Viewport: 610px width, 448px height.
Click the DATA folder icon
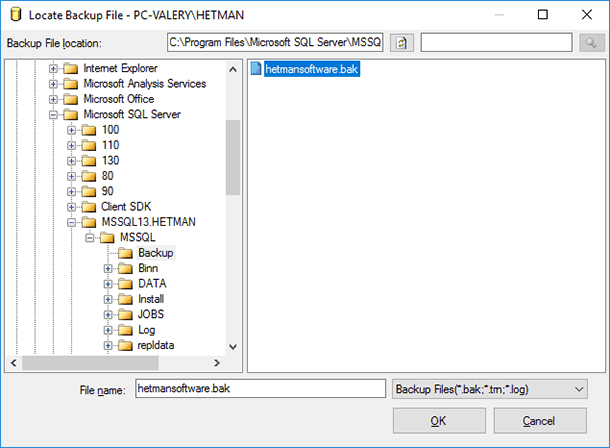[x=125, y=284]
